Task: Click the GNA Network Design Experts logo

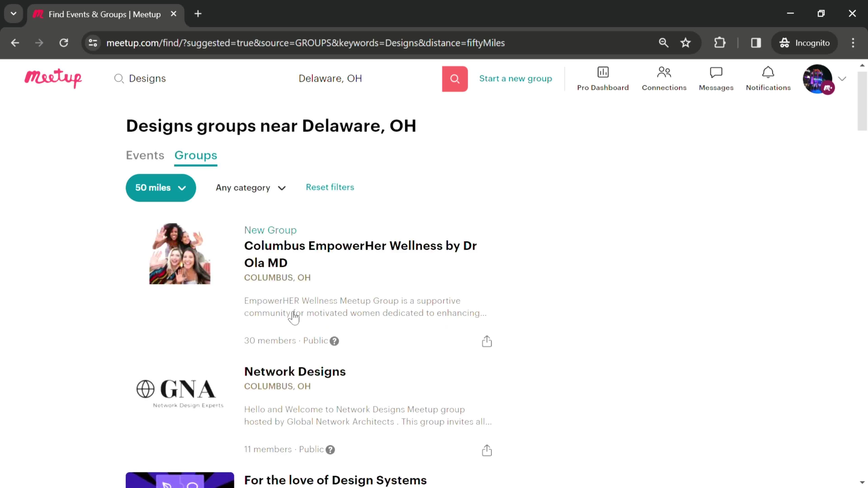Action: (x=180, y=394)
